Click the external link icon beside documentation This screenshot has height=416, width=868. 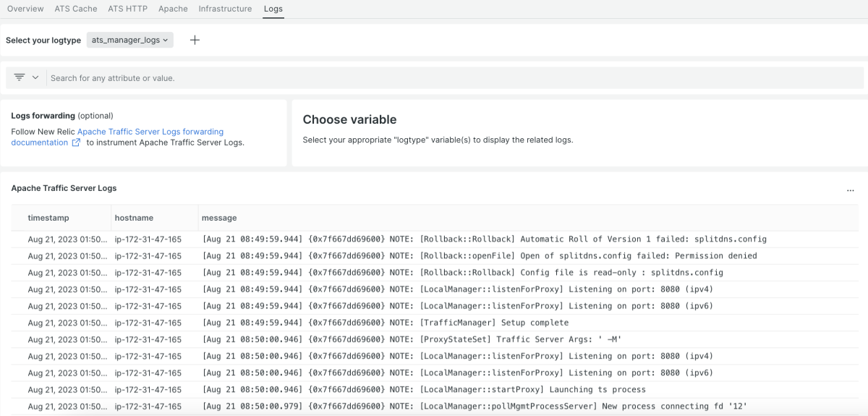(x=76, y=143)
